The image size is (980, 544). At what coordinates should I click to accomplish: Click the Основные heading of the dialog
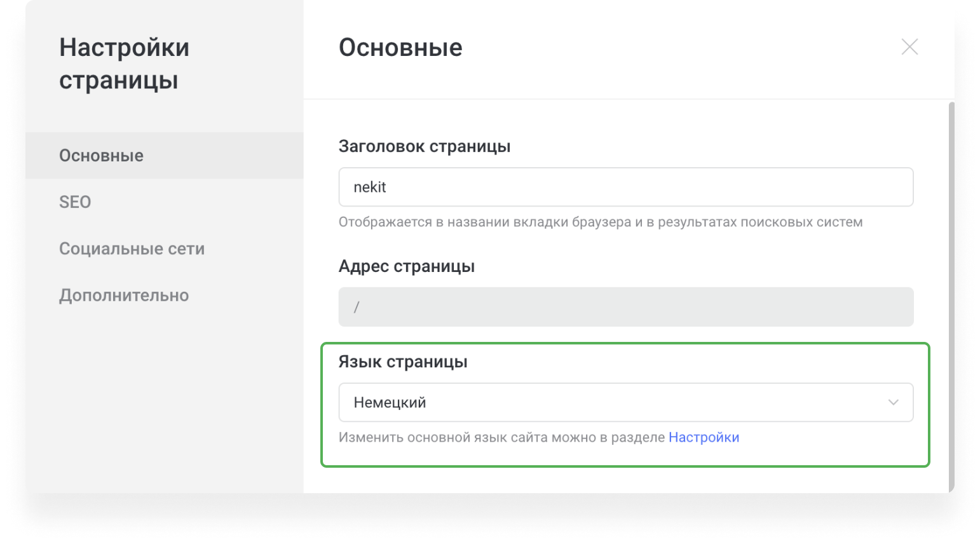(x=400, y=47)
